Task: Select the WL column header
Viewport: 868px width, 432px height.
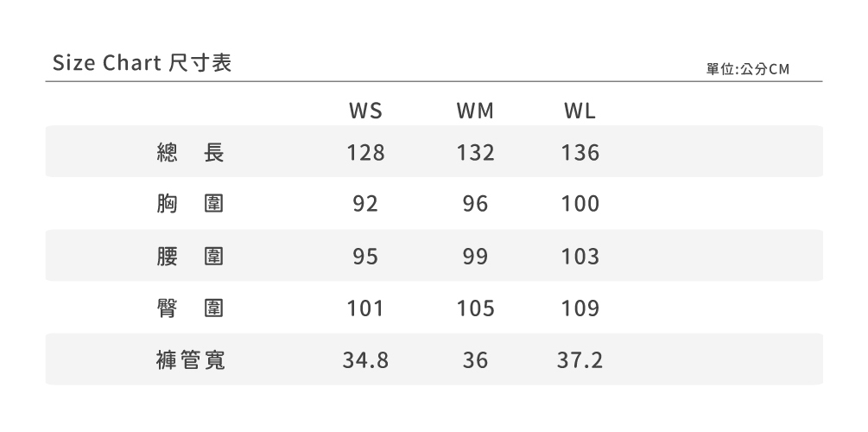Action: (x=579, y=112)
